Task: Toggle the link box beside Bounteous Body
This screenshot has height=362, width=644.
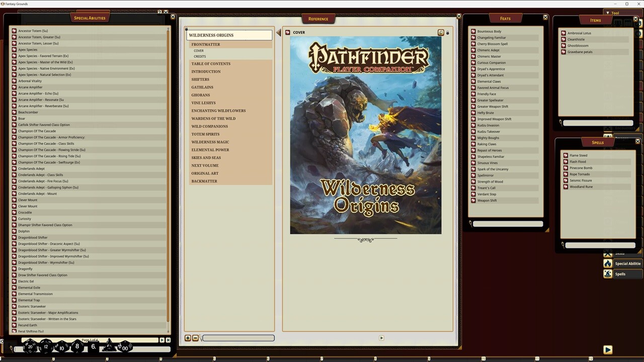Action: 473,31
